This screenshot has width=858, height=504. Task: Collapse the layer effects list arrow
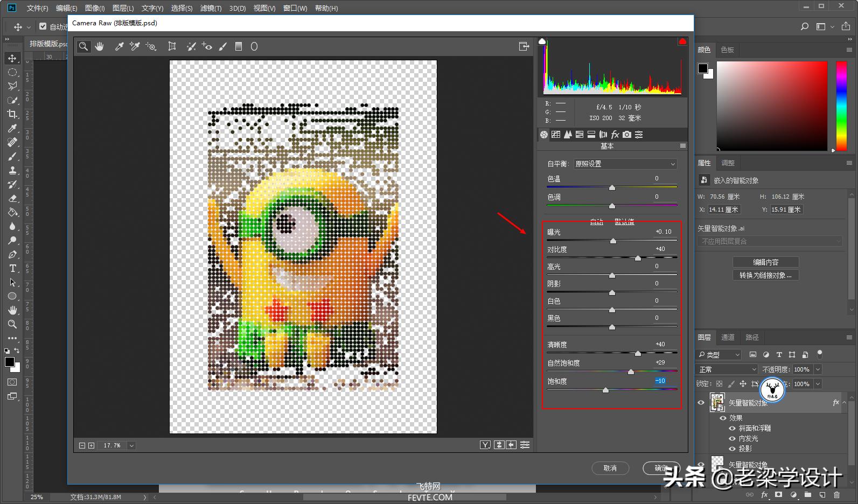tap(845, 402)
